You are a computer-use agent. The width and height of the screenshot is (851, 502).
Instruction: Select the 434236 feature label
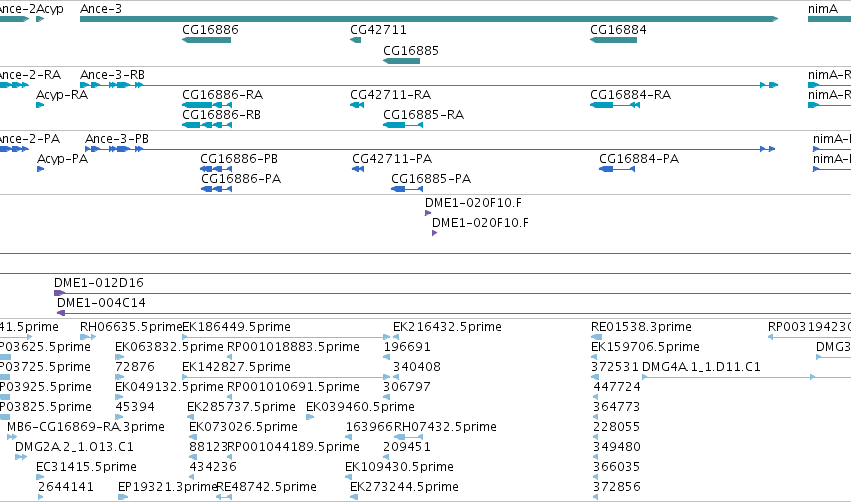[x=213, y=467]
